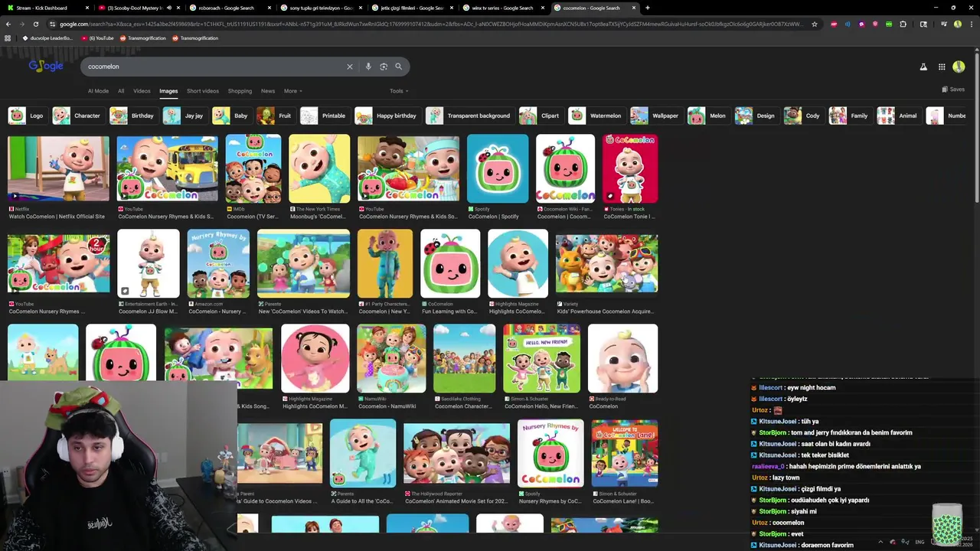Open the New York Times Moonbug's CoComelon thumbnail

coord(319,168)
